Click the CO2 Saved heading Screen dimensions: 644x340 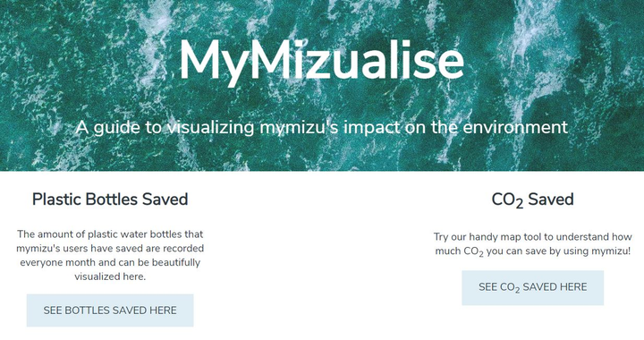[x=533, y=200]
